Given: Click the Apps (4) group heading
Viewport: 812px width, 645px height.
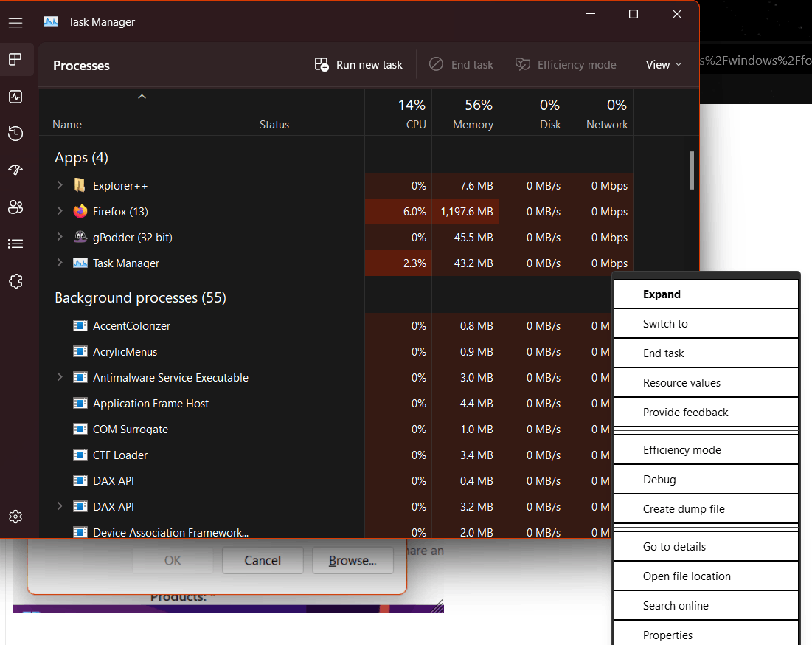Looking at the screenshot, I should [81, 157].
